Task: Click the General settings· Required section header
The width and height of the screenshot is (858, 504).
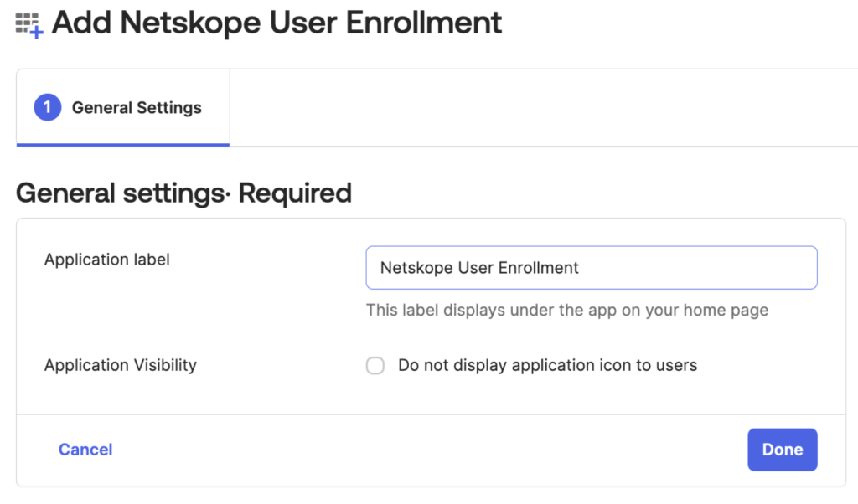Action: click(x=183, y=193)
